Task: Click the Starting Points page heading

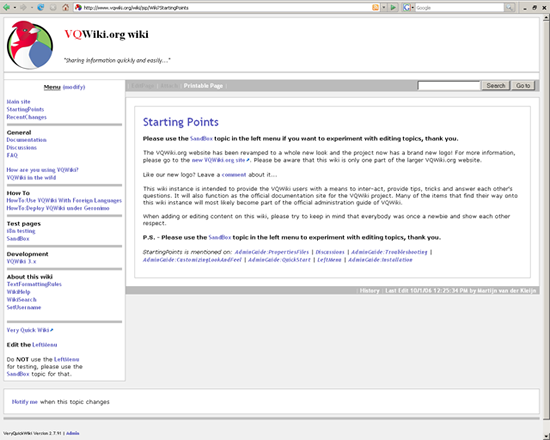Action: (181, 122)
